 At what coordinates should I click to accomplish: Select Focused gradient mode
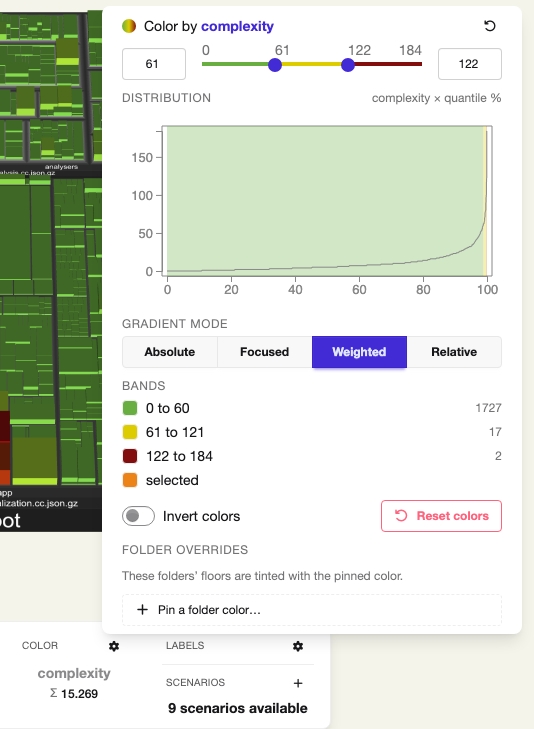coord(264,352)
